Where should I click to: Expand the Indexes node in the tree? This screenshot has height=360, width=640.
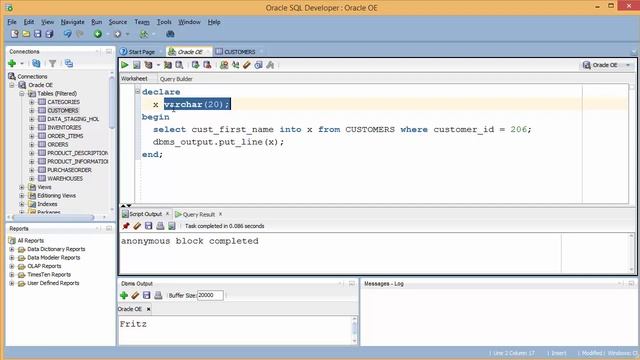click(22, 204)
